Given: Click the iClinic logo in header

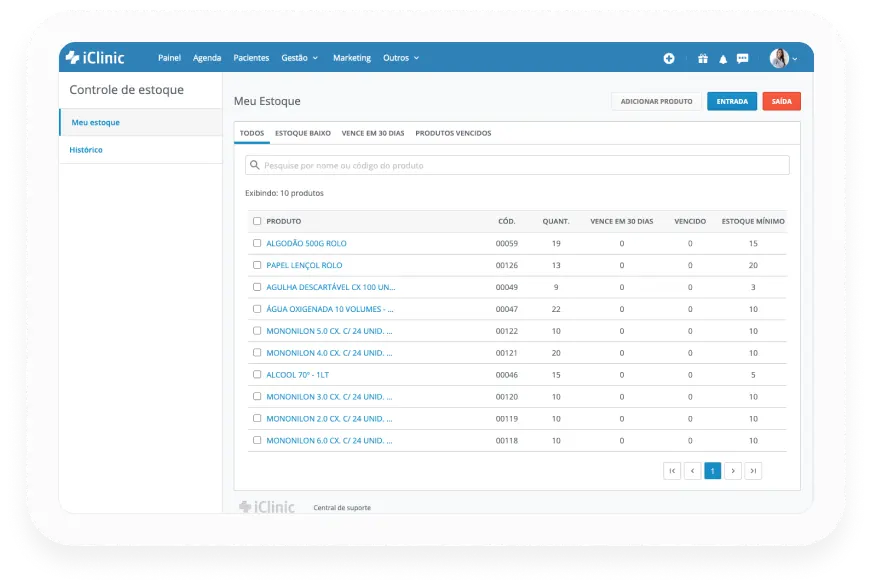Looking at the screenshot, I should click(x=95, y=57).
